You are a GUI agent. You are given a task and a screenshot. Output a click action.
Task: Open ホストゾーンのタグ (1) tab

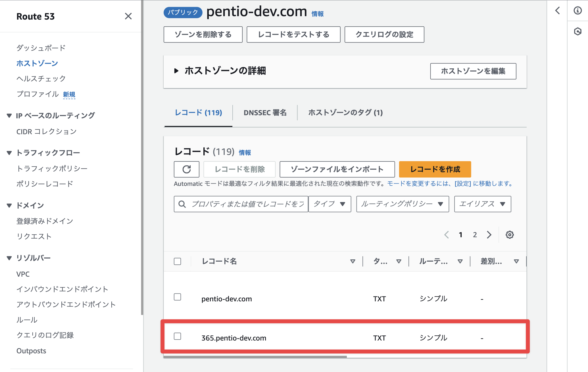click(345, 113)
